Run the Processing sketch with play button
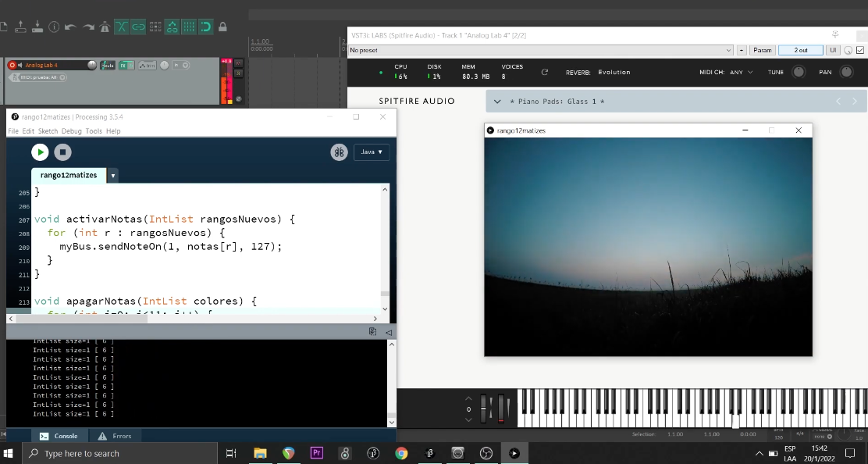Screen dimensions: 868x464 40,152
